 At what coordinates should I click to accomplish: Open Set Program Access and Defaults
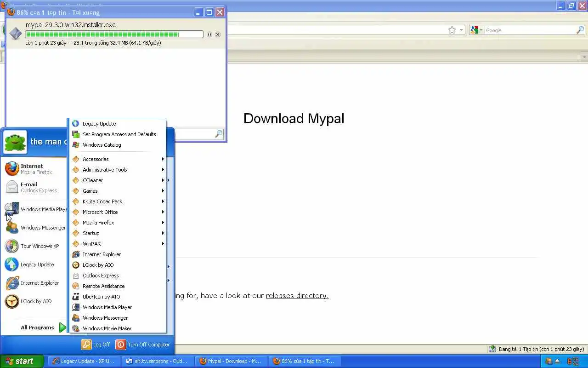pyautogui.click(x=117, y=134)
